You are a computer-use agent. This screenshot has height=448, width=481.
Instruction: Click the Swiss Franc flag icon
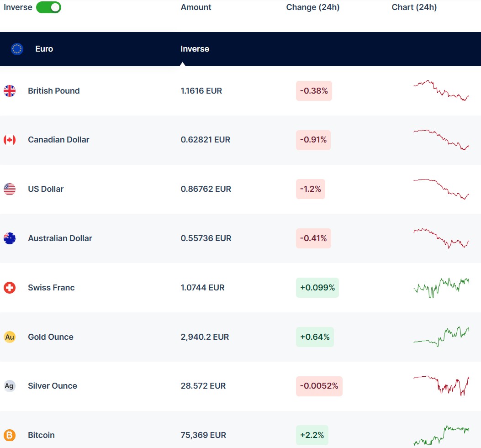tap(10, 288)
